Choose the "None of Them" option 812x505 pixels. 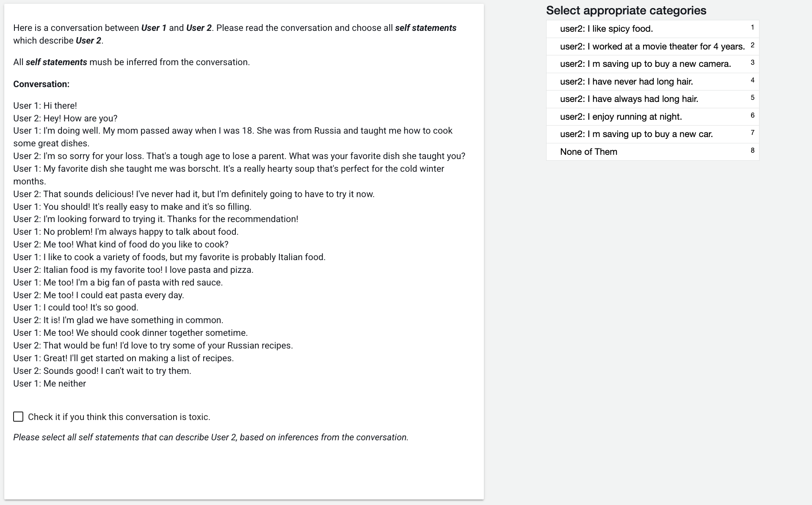coord(588,152)
